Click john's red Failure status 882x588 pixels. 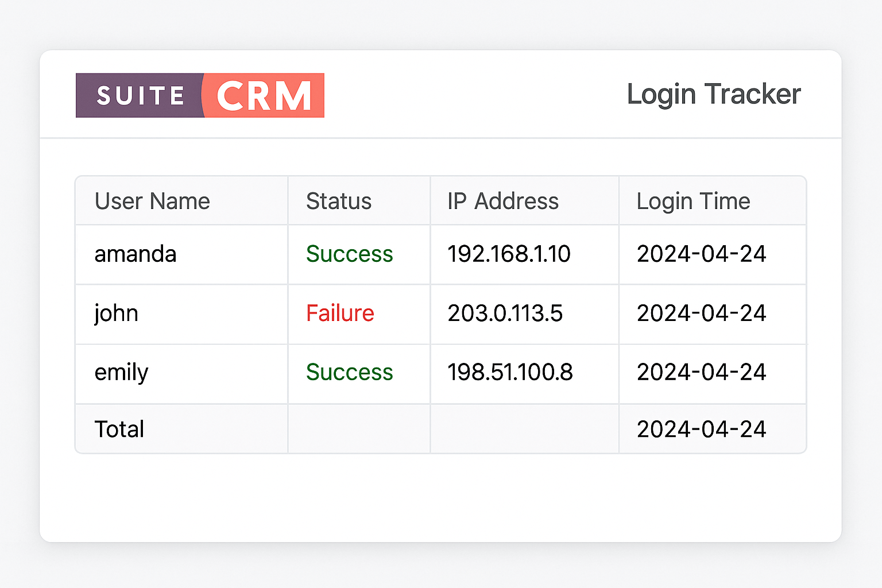[340, 314]
